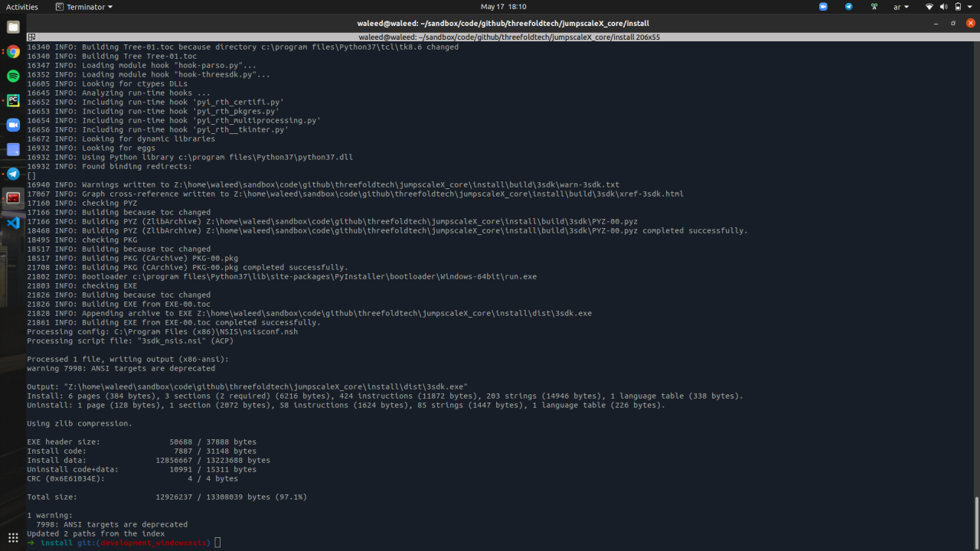Open Google Chrome from the dock
Screen dimensions: 980x551
pos(13,52)
